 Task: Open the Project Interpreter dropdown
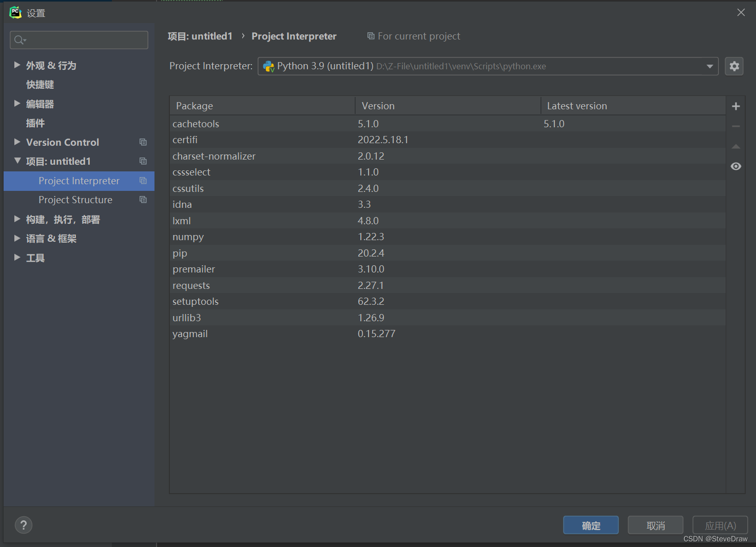[x=709, y=66]
